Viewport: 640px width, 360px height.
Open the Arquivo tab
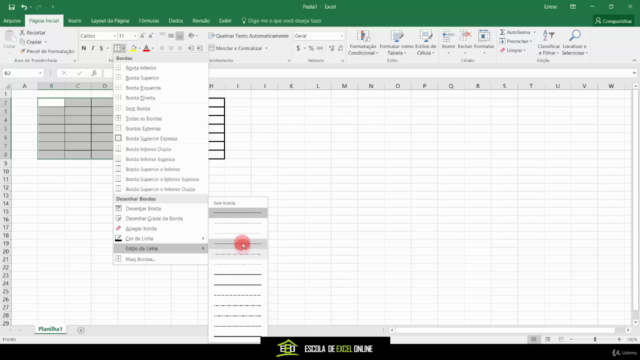[12, 21]
